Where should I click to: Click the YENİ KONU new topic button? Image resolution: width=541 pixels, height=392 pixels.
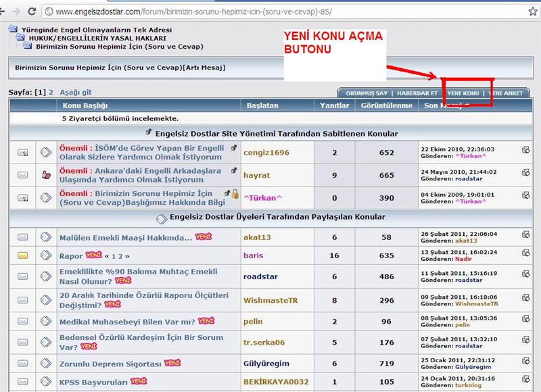(x=463, y=93)
